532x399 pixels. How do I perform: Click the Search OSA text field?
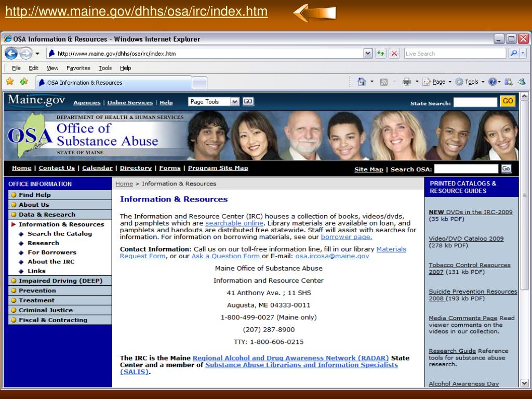pyautogui.click(x=466, y=169)
